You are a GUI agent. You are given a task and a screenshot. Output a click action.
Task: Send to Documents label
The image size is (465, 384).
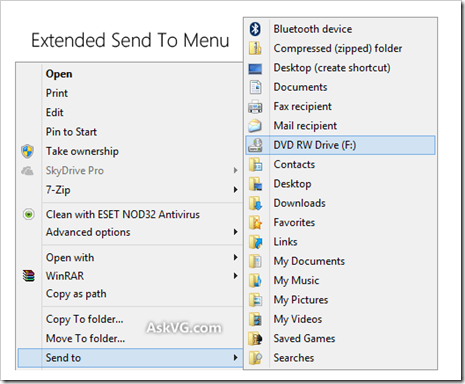300,87
